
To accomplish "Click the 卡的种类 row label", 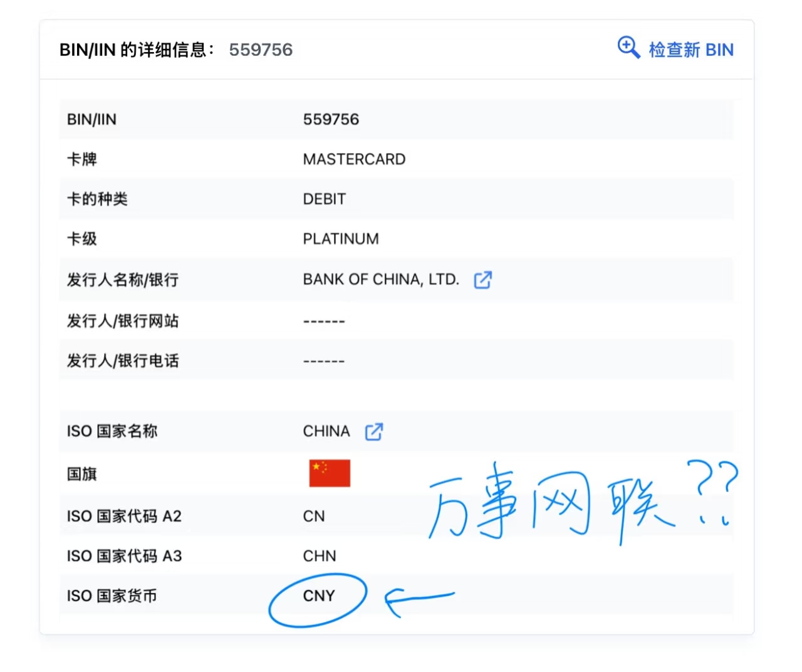I will [x=97, y=199].
